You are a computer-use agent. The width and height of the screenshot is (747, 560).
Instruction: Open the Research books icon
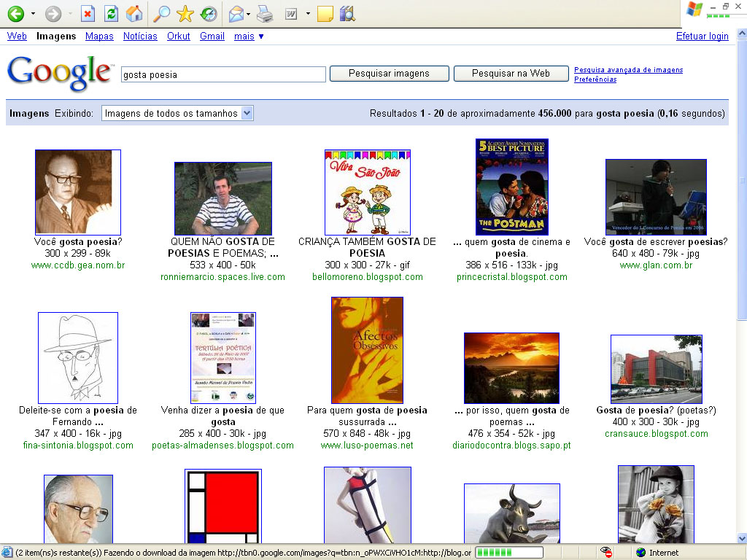348,13
